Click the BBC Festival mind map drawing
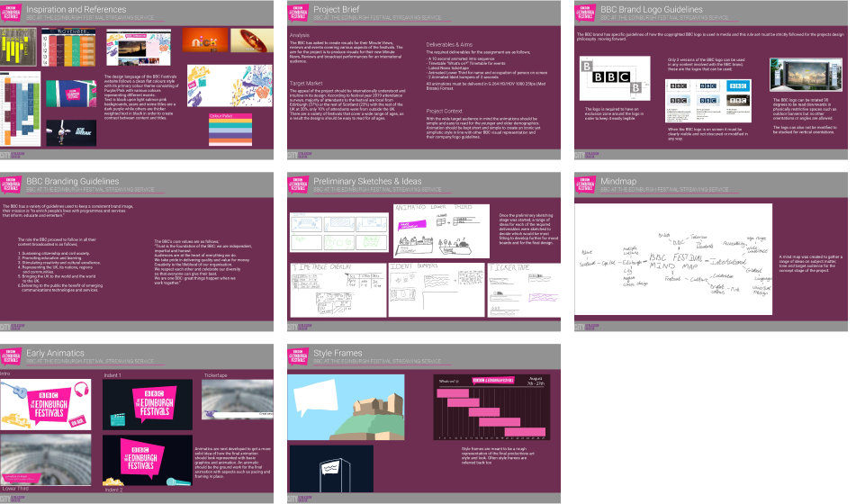Viewport: 856px width, 504px height. tap(673, 259)
